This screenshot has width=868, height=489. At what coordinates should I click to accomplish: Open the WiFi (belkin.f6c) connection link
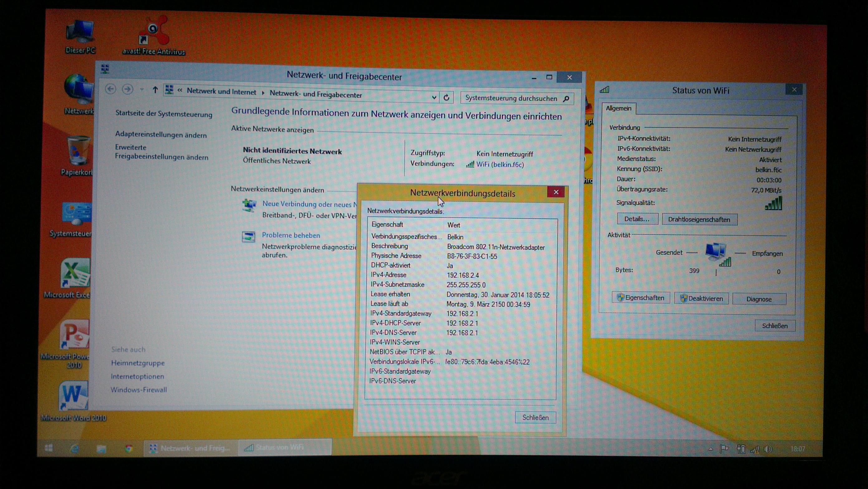click(500, 165)
